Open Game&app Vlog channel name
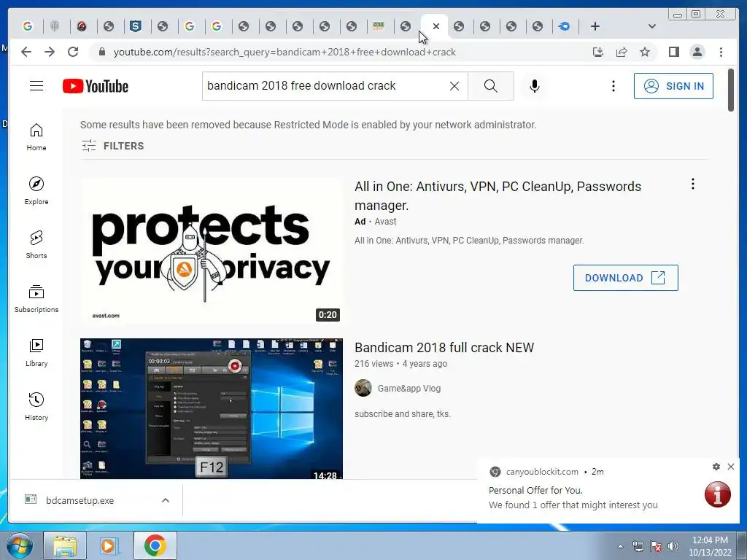The height and width of the screenshot is (560, 747). click(409, 388)
